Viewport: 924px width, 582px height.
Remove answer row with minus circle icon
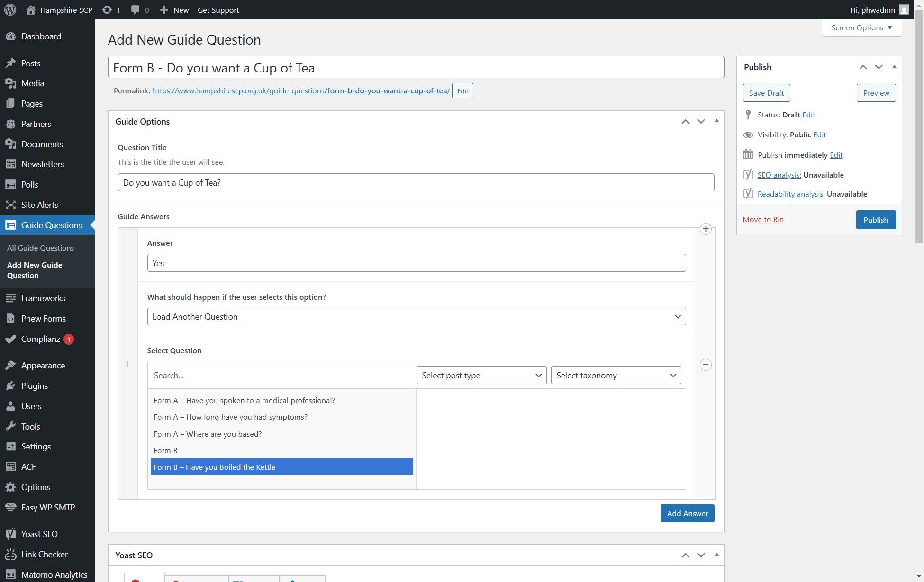pos(706,364)
